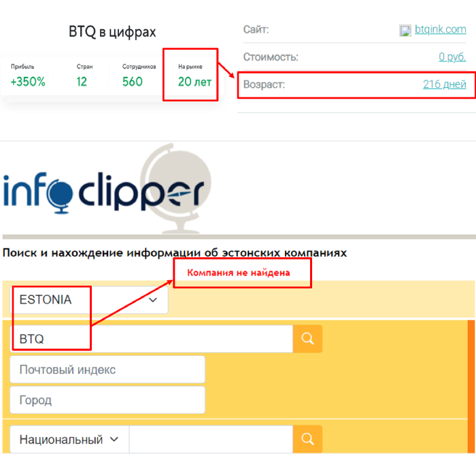
Task: Select the 20 лет На рынке figure
Action: pyautogui.click(x=194, y=82)
